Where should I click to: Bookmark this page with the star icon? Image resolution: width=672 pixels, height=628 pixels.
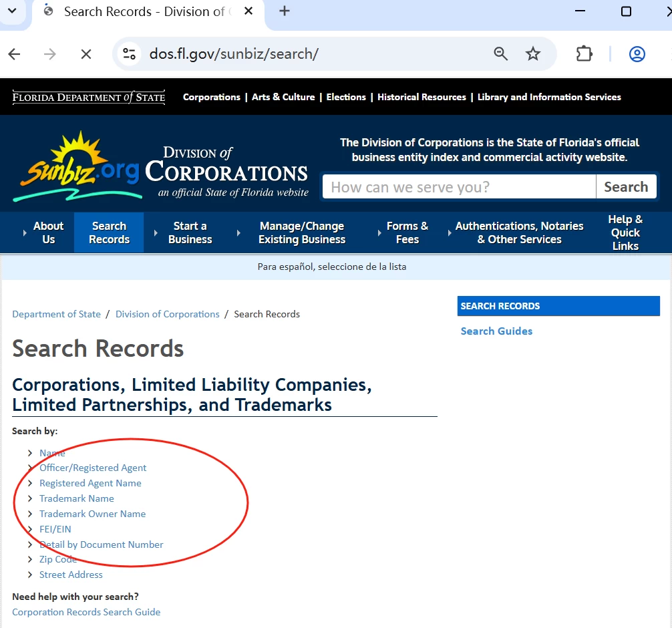pyautogui.click(x=532, y=54)
